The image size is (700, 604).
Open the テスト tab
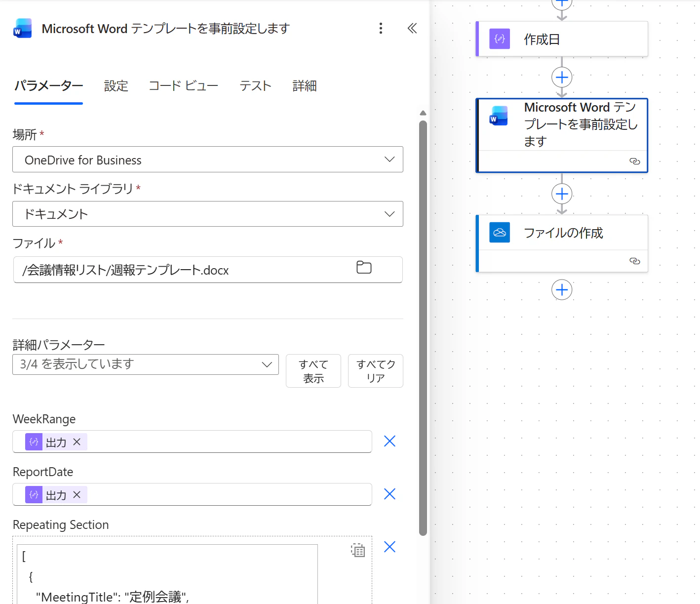click(x=255, y=86)
